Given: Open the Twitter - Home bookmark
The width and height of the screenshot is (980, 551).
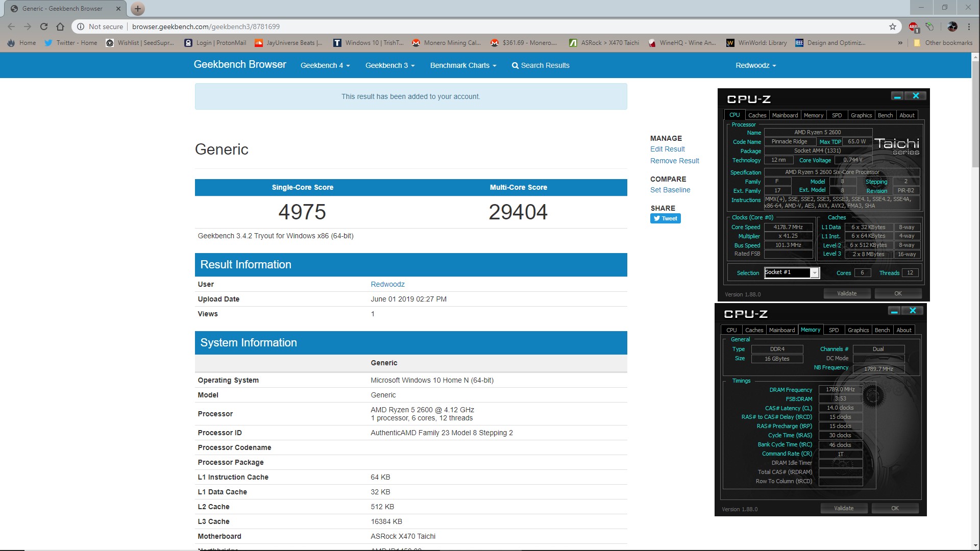Looking at the screenshot, I should pyautogui.click(x=70, y=43).
